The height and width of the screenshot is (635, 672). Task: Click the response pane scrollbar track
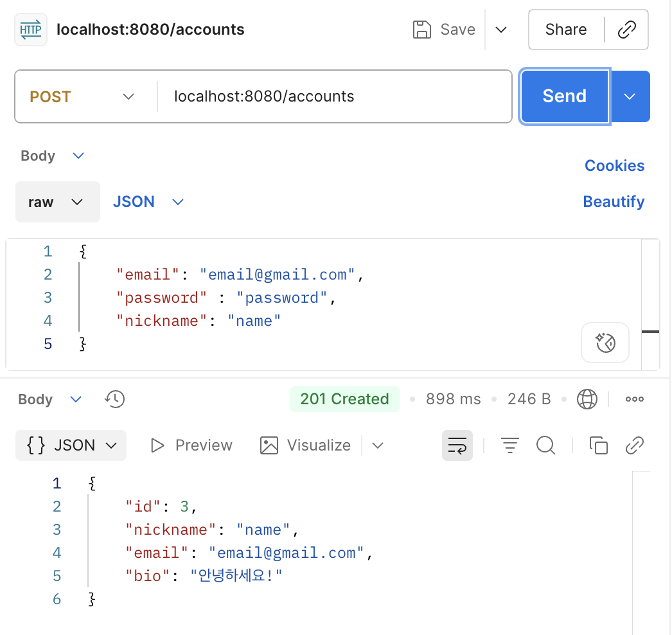tap(642, 553)
